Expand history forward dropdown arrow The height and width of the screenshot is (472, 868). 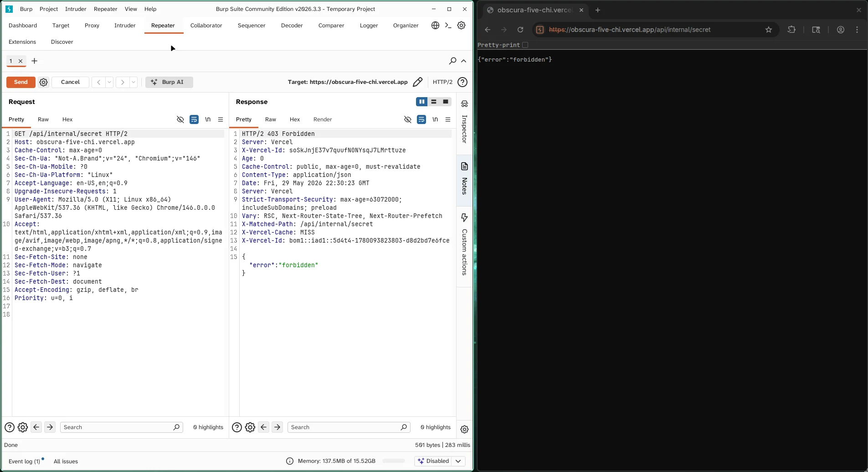pos(134,82)
